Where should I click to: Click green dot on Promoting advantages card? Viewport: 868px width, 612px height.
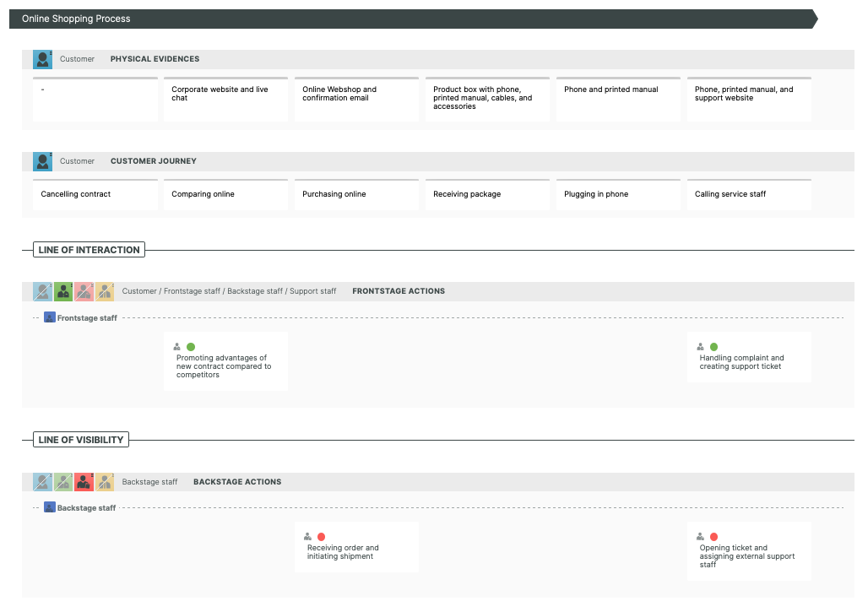(191, 347)
